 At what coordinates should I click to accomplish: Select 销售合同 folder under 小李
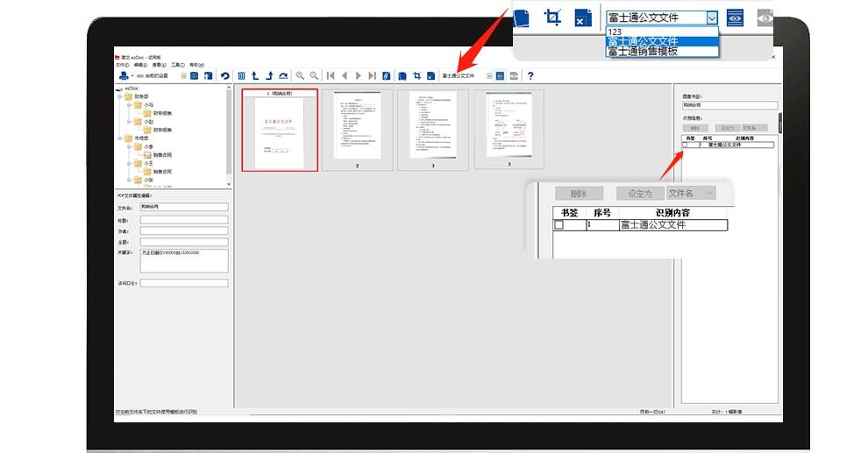pyautogui.click(x=162, y=155)
